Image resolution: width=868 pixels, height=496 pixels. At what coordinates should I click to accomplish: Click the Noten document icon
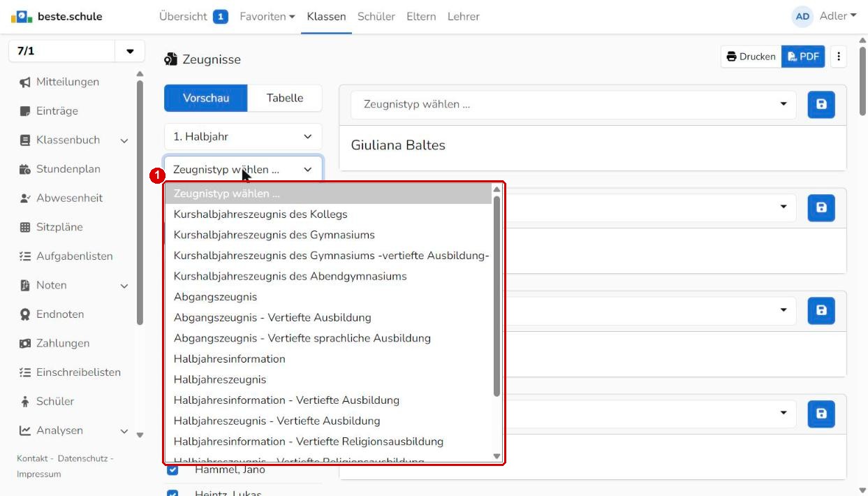(x=25, y=285)
